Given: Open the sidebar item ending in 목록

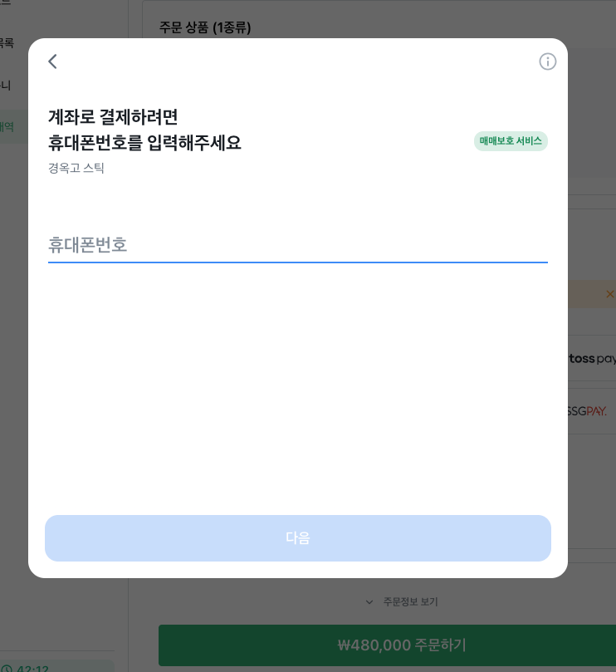Looking at the screenshot, I should 7,42.
